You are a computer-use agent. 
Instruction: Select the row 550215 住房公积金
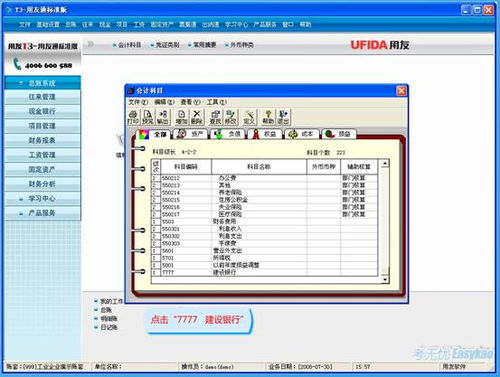(265, 200)
